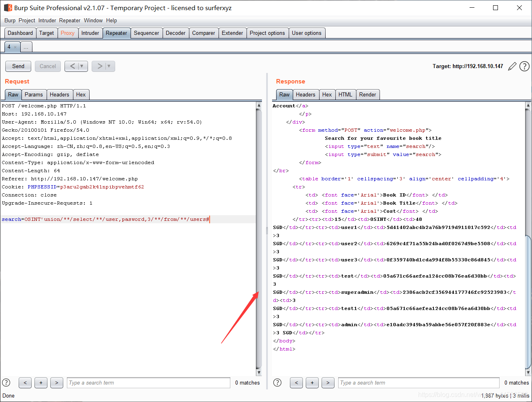Select Request Raw view tab
This screenshot has width=532, height=402.
point(13,95)
